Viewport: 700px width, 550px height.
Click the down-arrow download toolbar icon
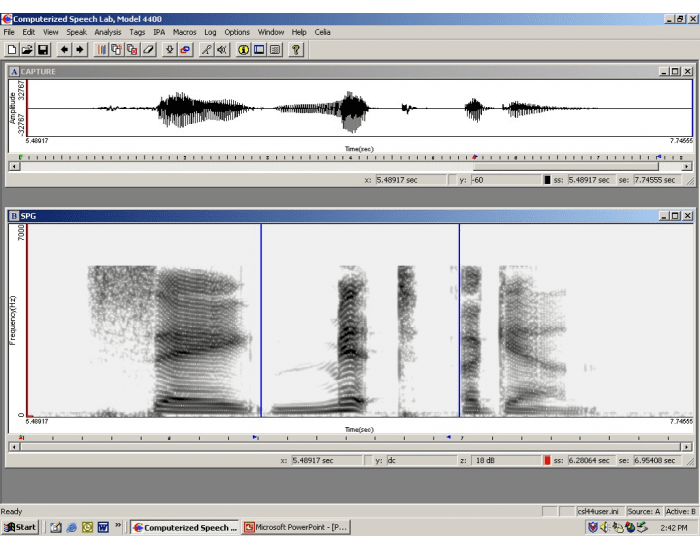170,50
